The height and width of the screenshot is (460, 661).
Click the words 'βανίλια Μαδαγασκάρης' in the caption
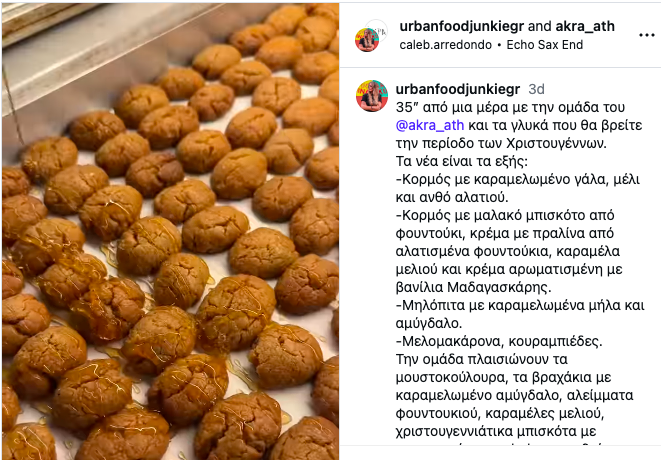pyautogui.click(x=473, y=288)
